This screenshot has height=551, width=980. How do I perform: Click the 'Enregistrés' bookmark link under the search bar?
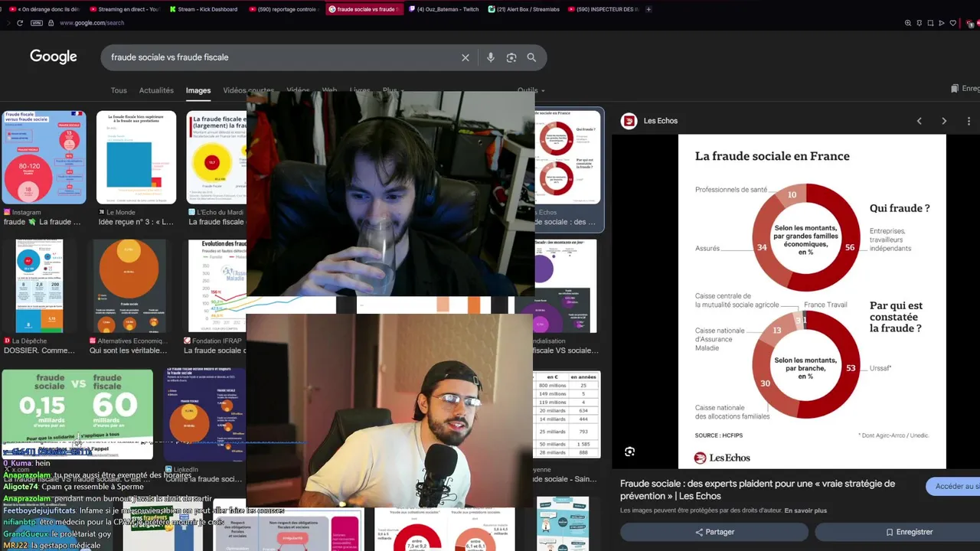coord(965,89)
